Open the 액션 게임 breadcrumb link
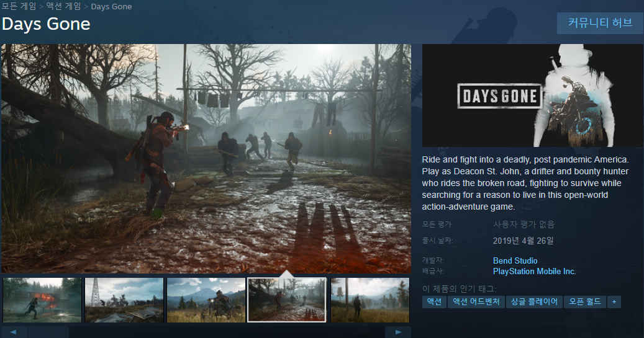This screenshot has width=644, height=338. (63, 7)
